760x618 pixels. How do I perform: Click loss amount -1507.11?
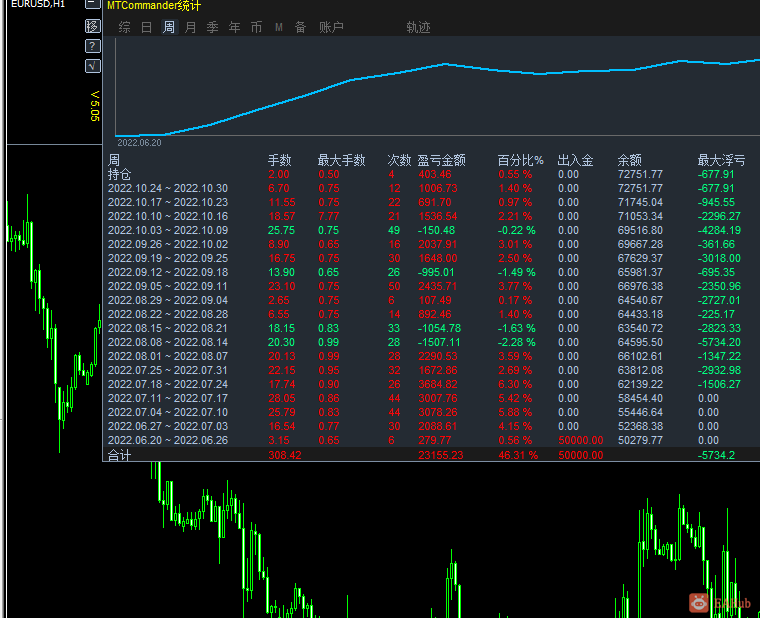click(x=440, y=343)
